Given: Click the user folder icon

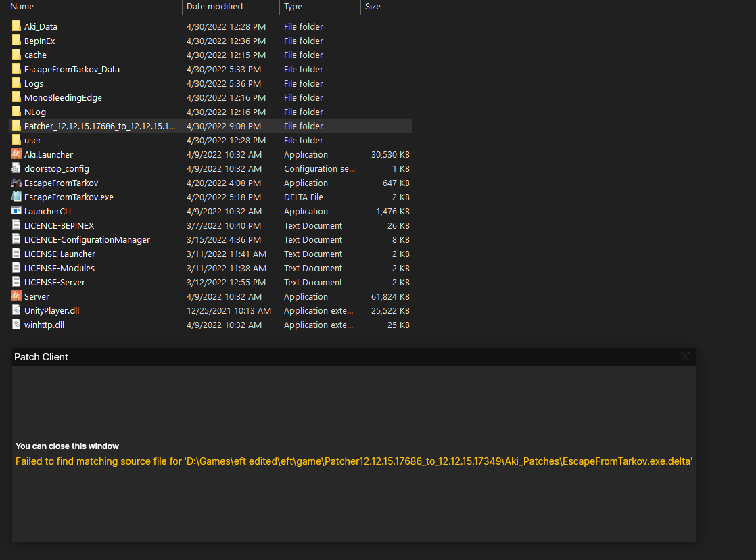Looking at the screenshot, I should pyautogui.click(x=16, y=140).
